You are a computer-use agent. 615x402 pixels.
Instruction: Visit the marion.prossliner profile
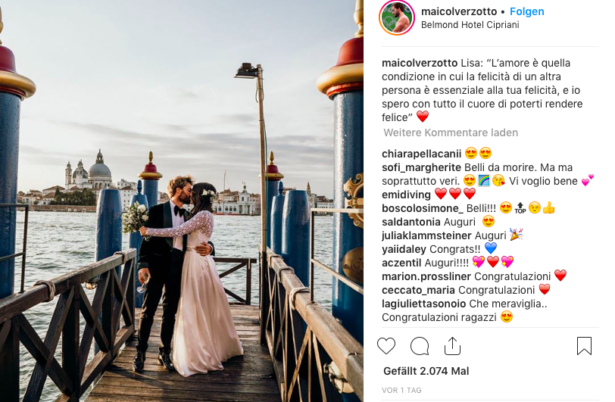pyautogui.click(x=426, y=276)
